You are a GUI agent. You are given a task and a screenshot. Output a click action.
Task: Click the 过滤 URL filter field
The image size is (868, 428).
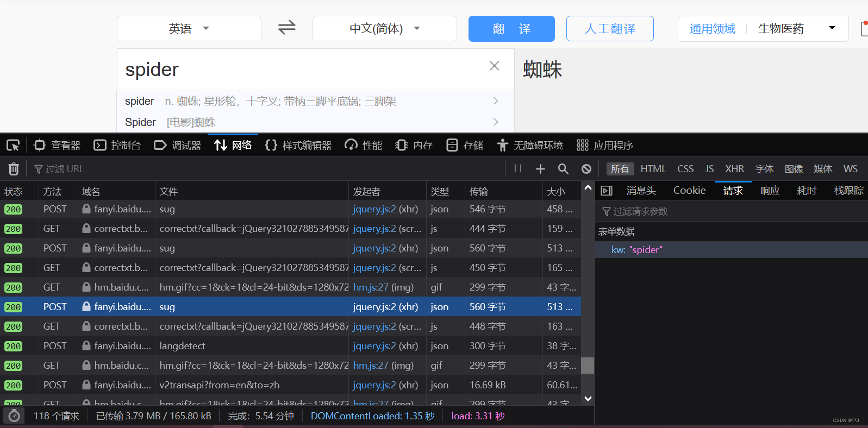(x=266, y=169)
